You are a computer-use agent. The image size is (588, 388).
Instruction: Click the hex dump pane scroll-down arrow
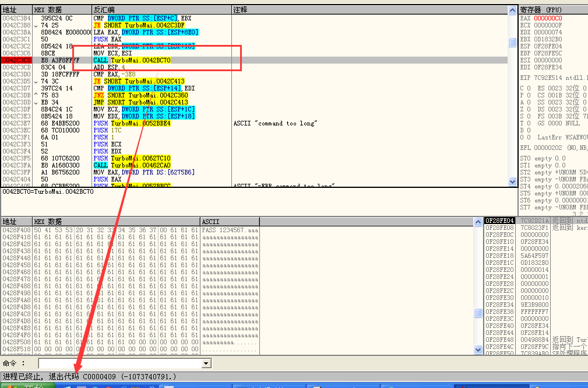[478, 350]
